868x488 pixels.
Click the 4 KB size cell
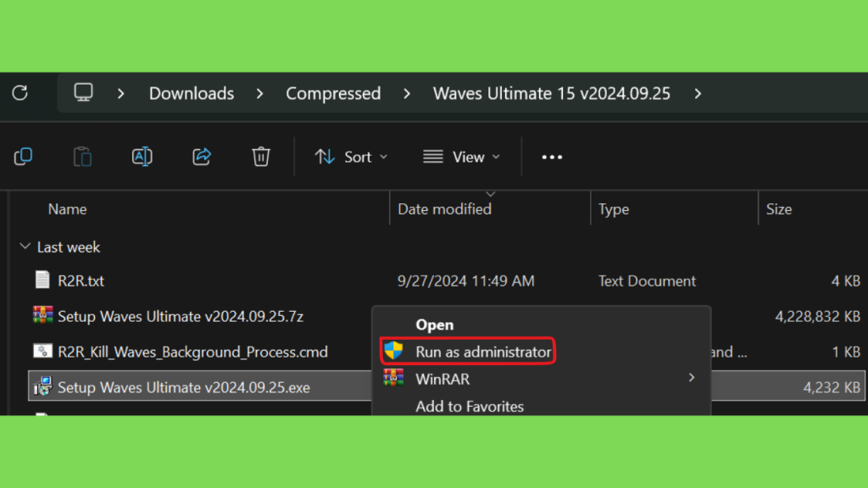point(846,281)
